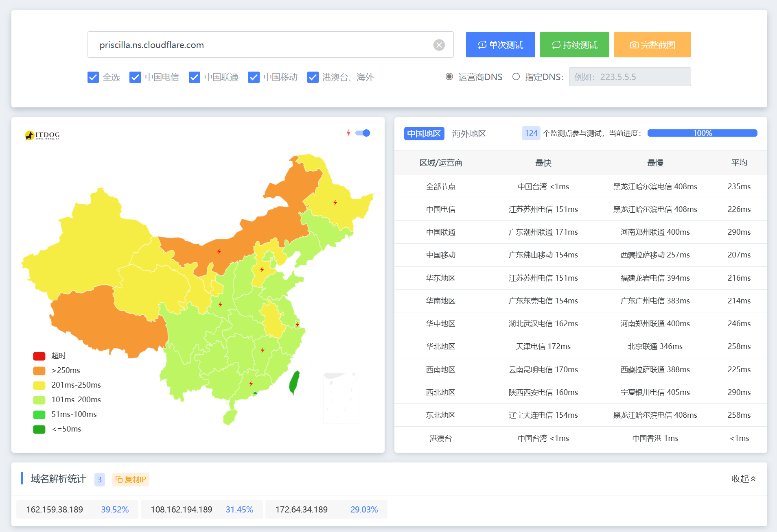The height and width of the screenshot is (532, 777).
Task: Click the 中国移动 row in the results table
Action: pyautogui.click(x=581, y=255)
